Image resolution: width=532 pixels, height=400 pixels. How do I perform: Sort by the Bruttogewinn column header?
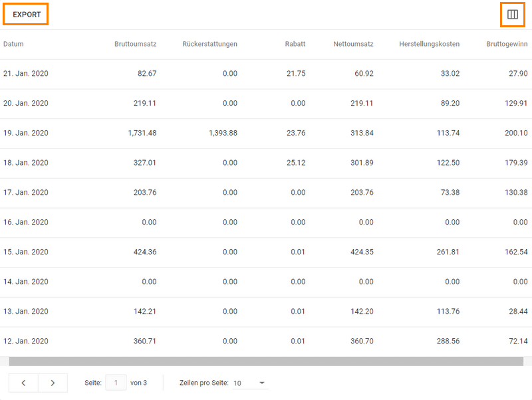click(507, 45)
